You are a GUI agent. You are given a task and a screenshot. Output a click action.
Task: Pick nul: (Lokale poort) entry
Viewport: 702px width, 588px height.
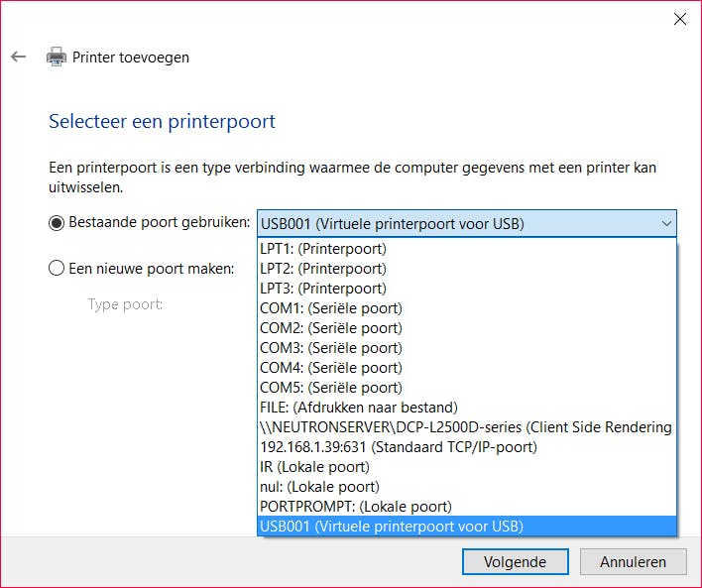(x=318, y=487)
